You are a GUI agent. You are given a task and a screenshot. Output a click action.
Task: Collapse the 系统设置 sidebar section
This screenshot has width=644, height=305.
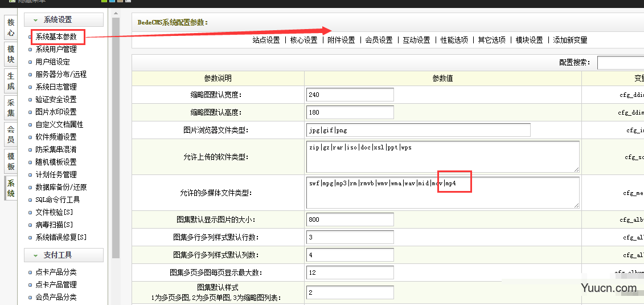point(63,20)
